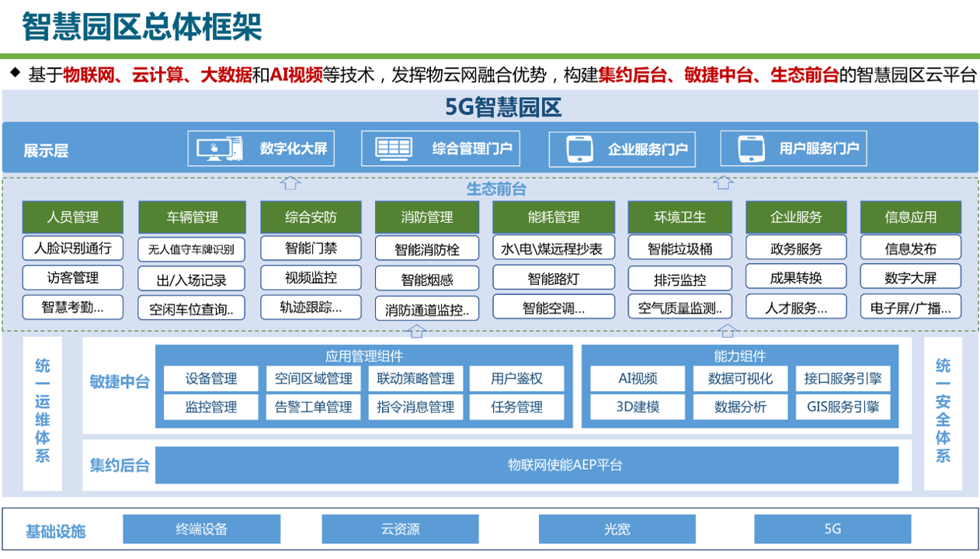Image resolution: width=980 pixels, height=559 pixels.
Task: Click the up arrow under 企业服务门户
Action: (x=724, y=184)
